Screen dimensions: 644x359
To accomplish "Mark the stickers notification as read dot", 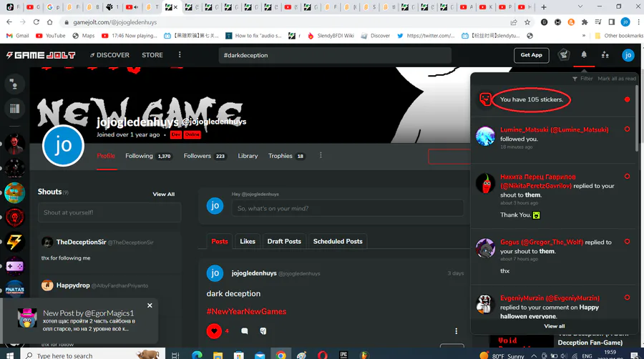I will (x=627, y=99).
